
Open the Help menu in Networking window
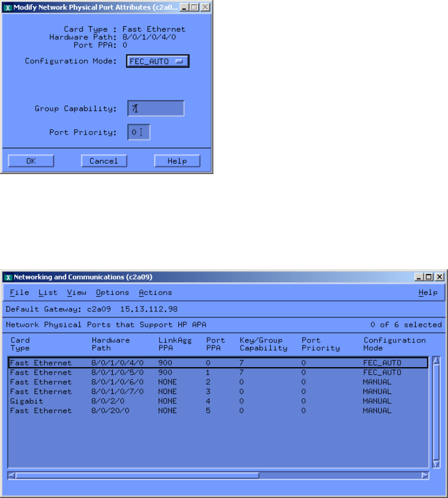428,293
